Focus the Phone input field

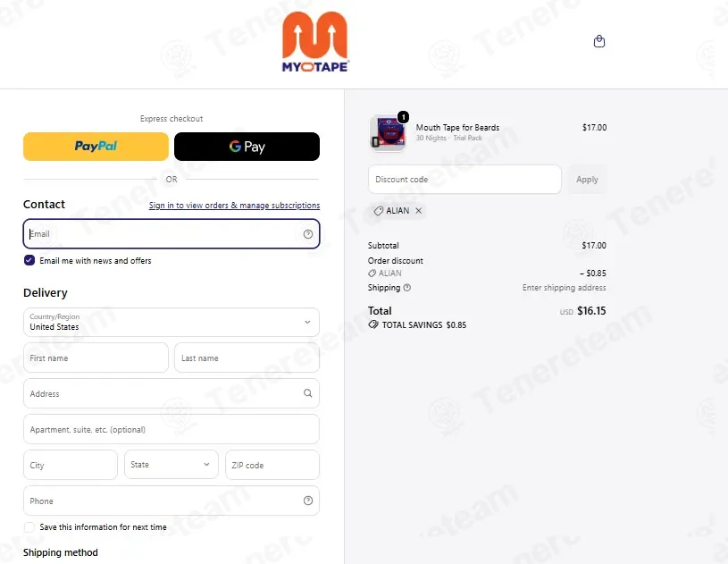172,501
